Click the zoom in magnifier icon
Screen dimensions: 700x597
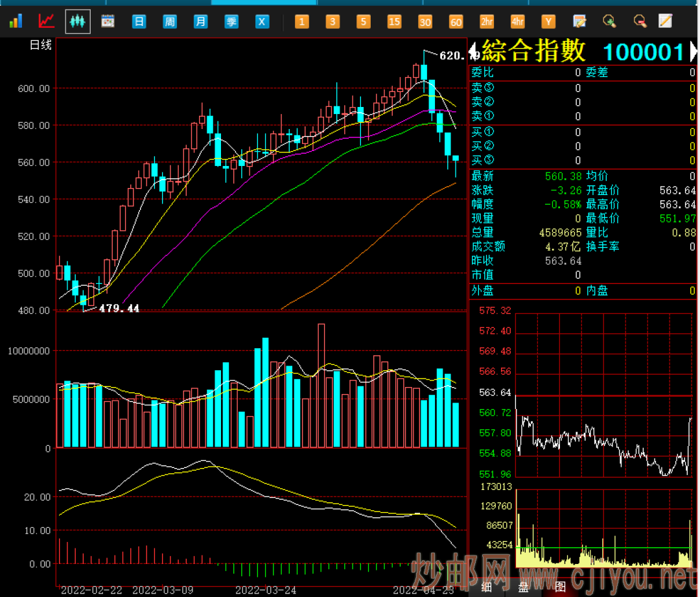coord(609,21)
